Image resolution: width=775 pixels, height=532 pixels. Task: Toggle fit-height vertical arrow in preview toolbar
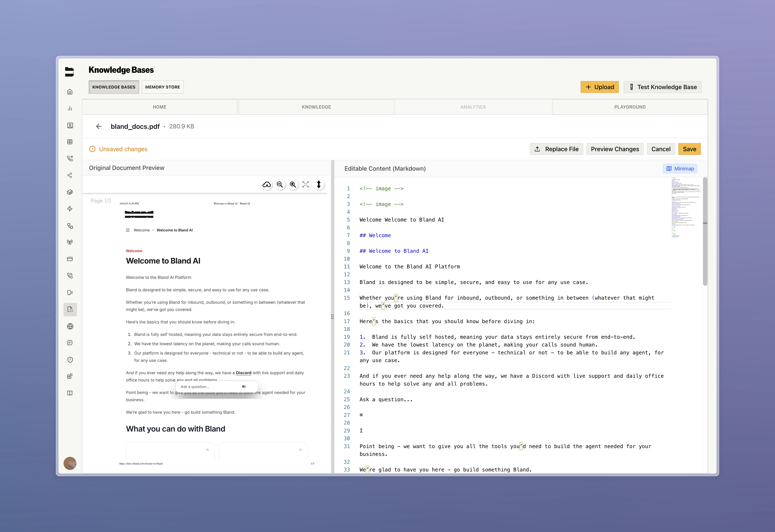pos(319,185)
